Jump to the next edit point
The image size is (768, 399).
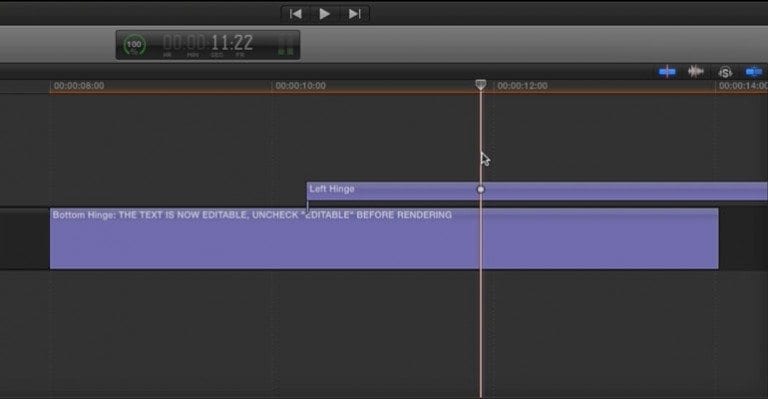coord(355,14)
